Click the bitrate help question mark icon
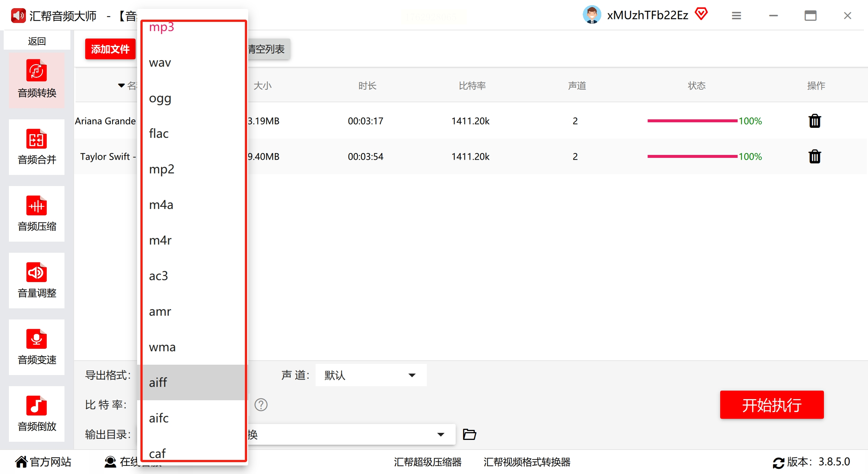Screen dimensions: 868x474 point(261,405)
